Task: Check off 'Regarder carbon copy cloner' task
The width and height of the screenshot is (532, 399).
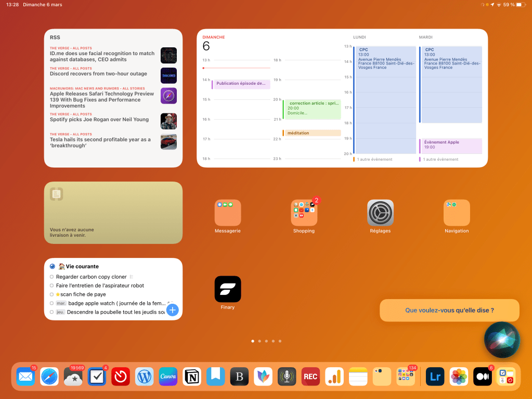Action: (x=51, y=277)
